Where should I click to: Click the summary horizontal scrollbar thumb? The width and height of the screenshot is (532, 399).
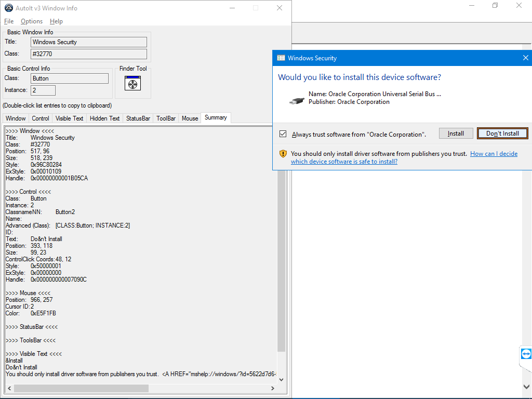click(x=81, y=388)
